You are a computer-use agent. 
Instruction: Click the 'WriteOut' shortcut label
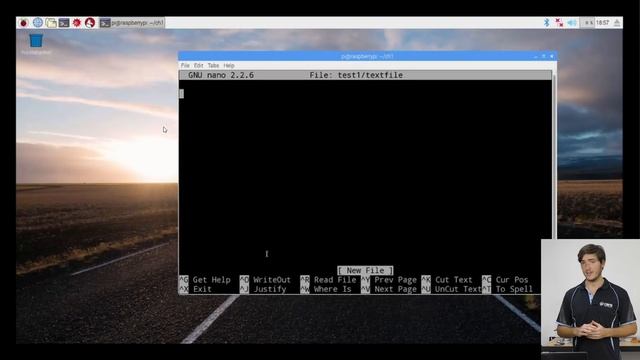[272, 280]
